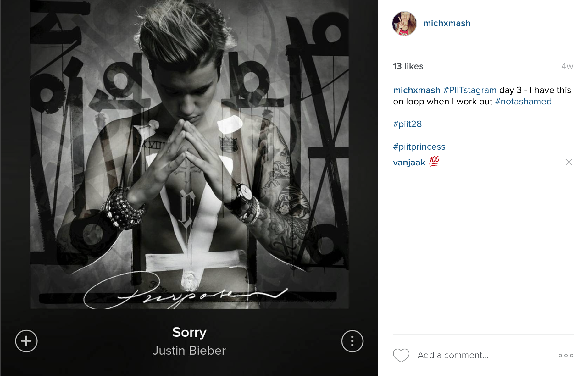The height and width of the screenshot is (376, 588).
Task: Click the 4w post timestamp
Action: [567, 66]
